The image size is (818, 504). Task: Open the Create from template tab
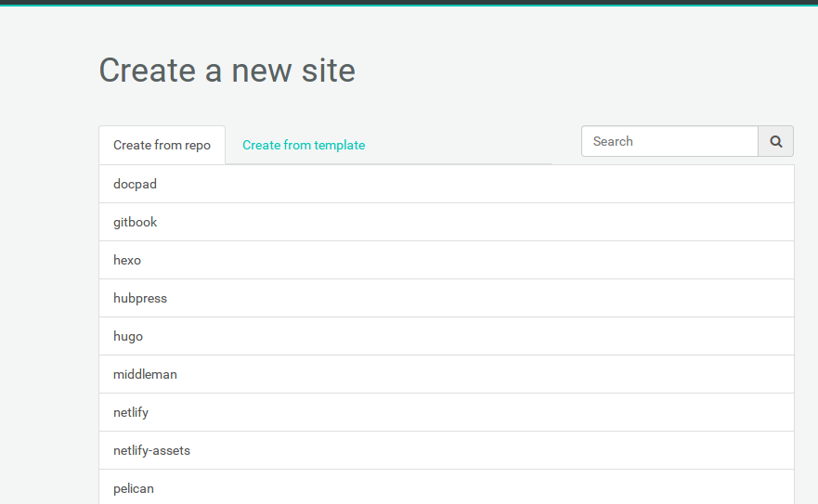(304, 145)
